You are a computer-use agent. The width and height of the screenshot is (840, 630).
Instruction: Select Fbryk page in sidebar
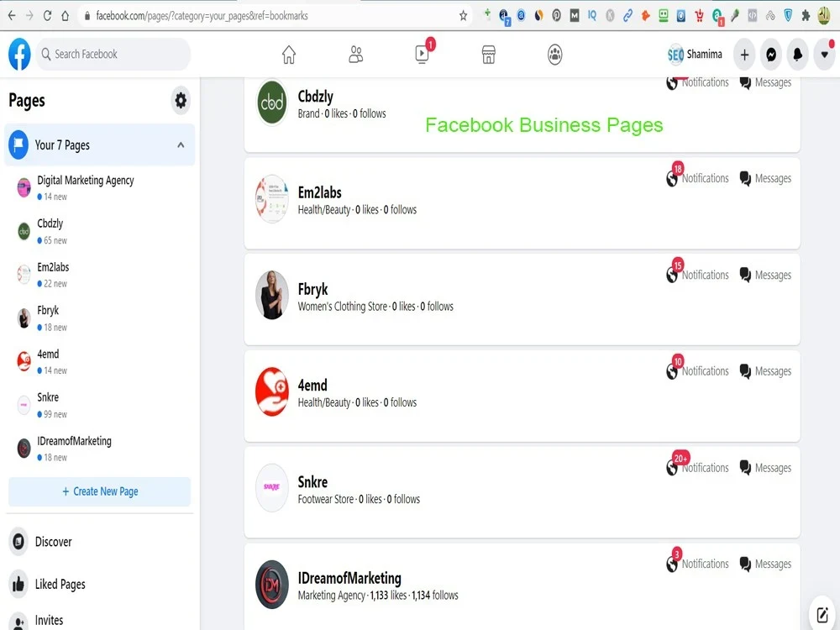click(100, 318)
